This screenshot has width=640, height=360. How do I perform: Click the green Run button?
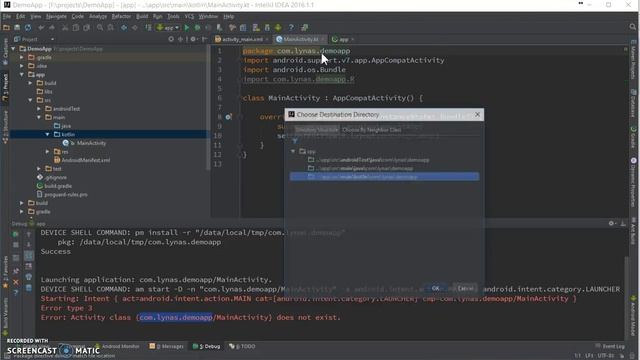[187, 27]
